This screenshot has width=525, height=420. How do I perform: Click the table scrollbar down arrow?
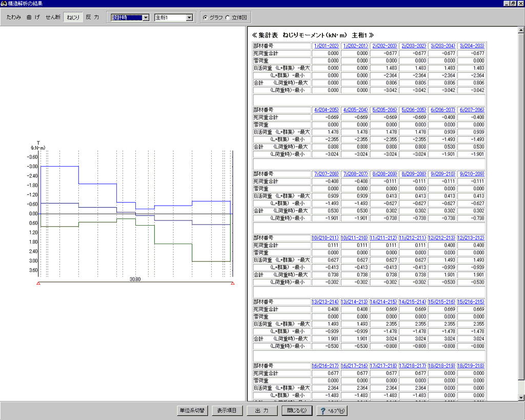tap(521, 397)
